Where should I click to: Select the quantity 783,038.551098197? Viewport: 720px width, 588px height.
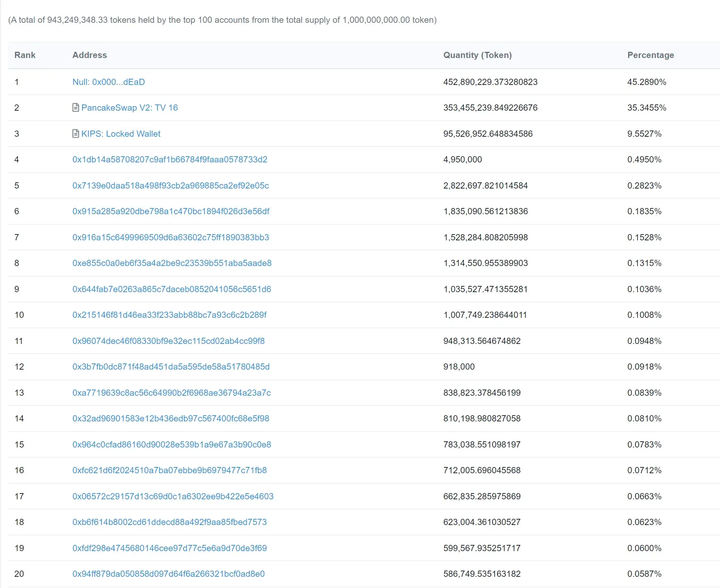(482, 445)
